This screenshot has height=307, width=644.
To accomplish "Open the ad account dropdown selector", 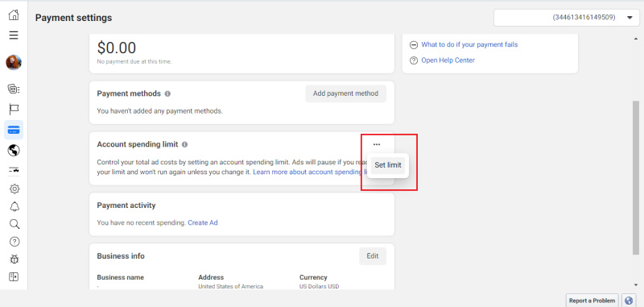I will point(567,18).
